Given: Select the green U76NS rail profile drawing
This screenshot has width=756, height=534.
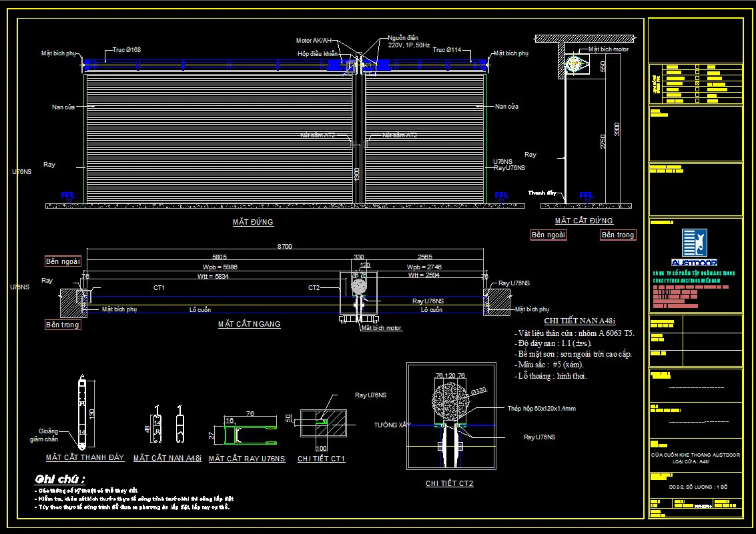Looking at the screenshot, I should [x=250, y=435].
